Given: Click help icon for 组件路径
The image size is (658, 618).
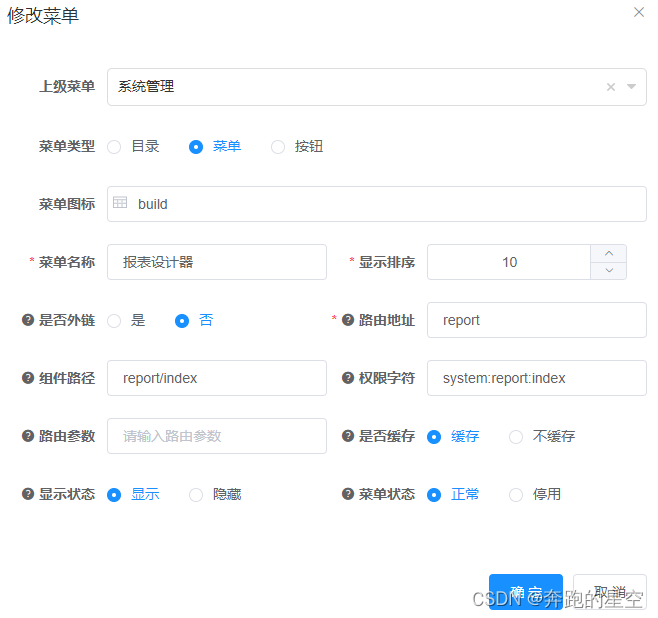Looking at the screenshot, I should coord(28,378).
